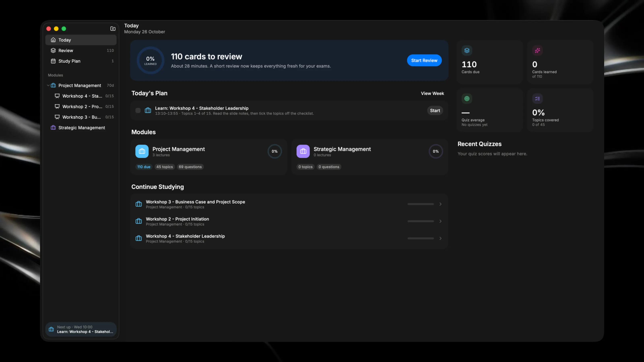Click the new folder icon in sidebar header
Image resolution: width=644 pixels, height=362 pixels.
(113, 29)
